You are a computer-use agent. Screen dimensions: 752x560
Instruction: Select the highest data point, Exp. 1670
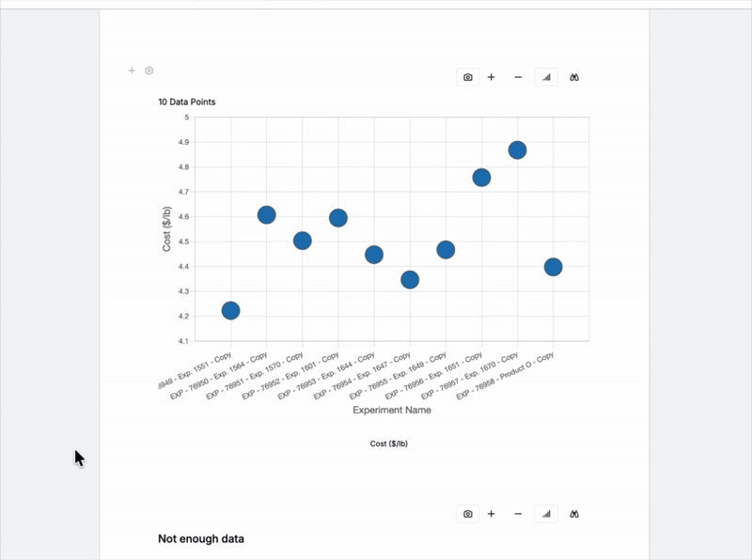517,150
